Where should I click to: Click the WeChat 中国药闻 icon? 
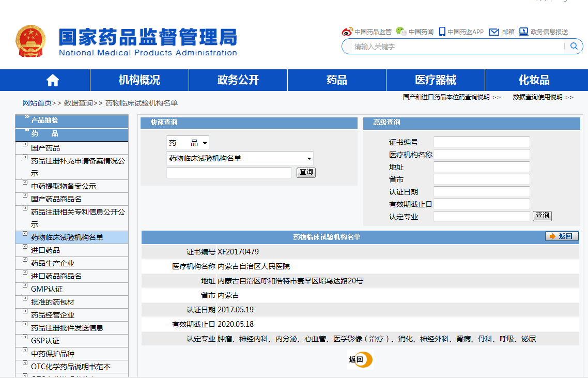pyautogui.click(x=401, y=32)
